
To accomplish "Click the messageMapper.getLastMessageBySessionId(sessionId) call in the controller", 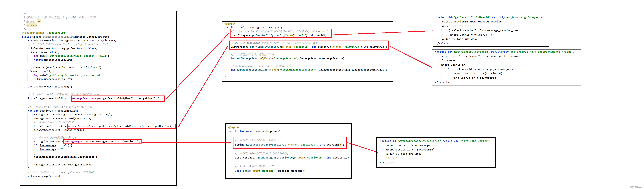I will click(x=102, y=142).
